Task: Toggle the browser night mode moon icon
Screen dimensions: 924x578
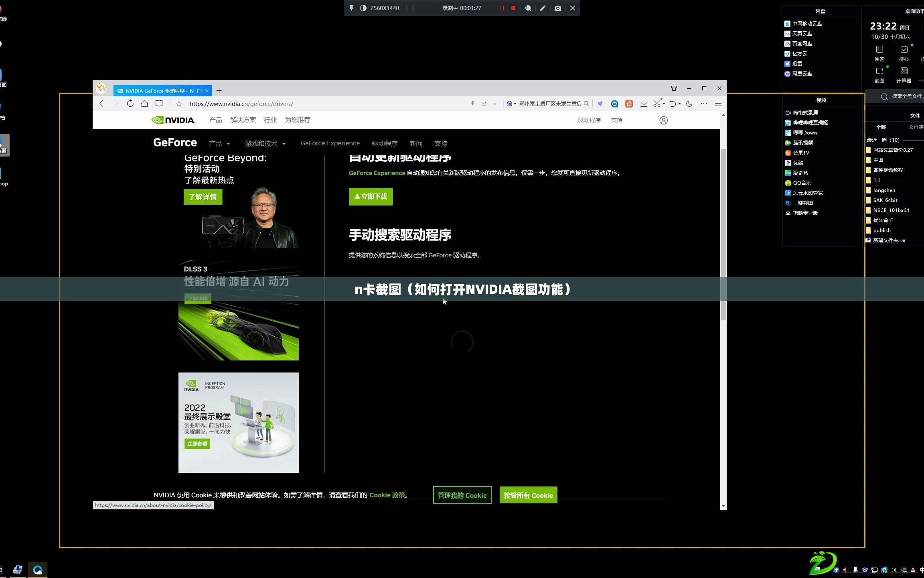Action: (689, 104)
